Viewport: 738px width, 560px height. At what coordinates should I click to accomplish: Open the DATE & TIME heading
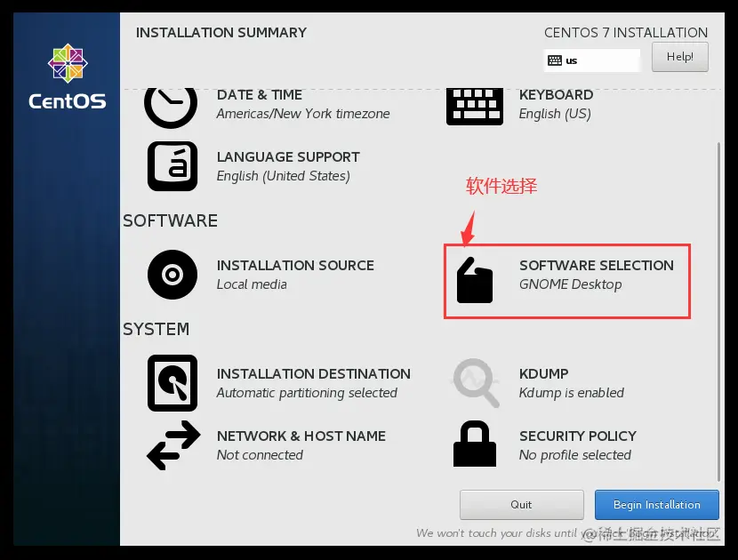pos(260,94)
